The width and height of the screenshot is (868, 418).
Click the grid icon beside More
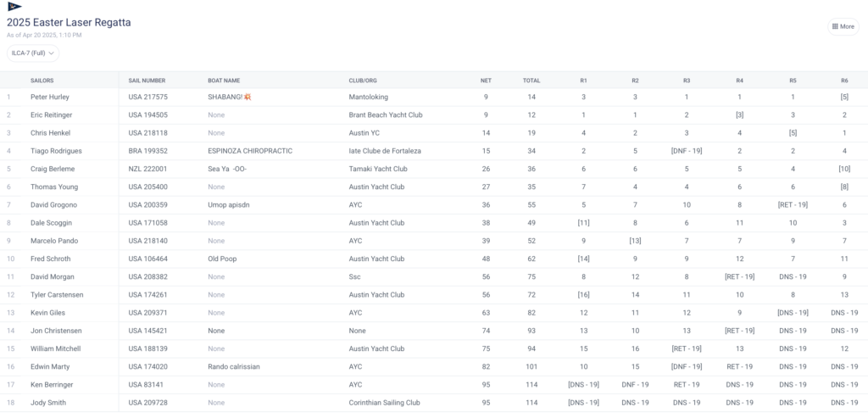[835, 26]
